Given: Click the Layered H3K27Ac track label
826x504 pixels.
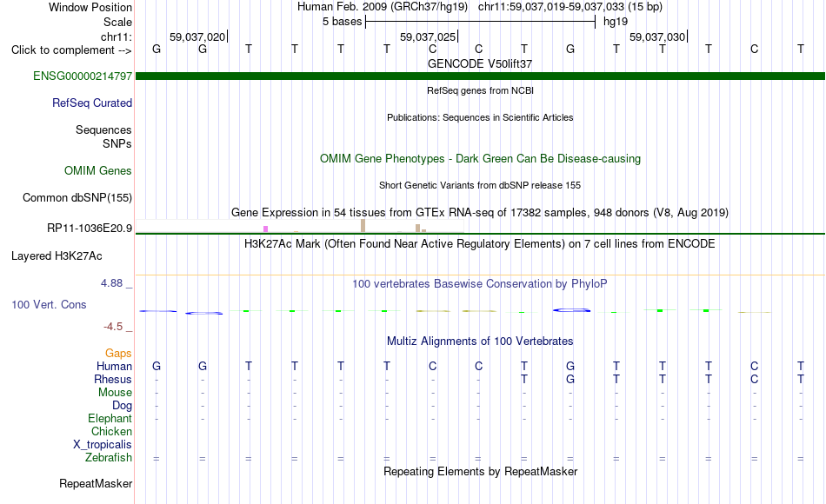Looking at the screenshot, I should pyautogui.click(x=57, y=256).
